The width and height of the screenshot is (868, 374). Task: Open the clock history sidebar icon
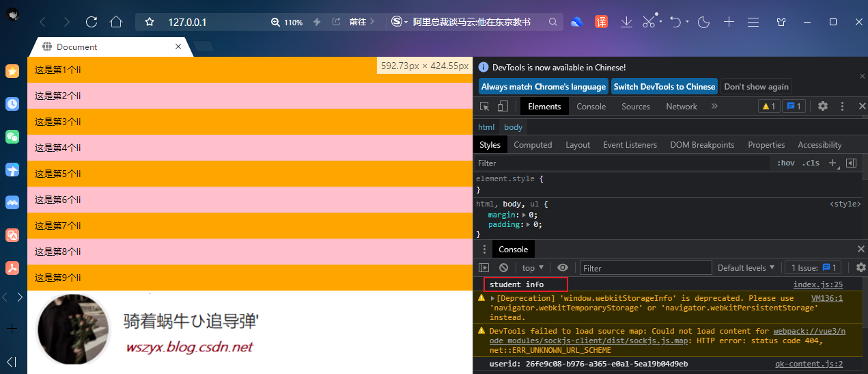point(12,104)
